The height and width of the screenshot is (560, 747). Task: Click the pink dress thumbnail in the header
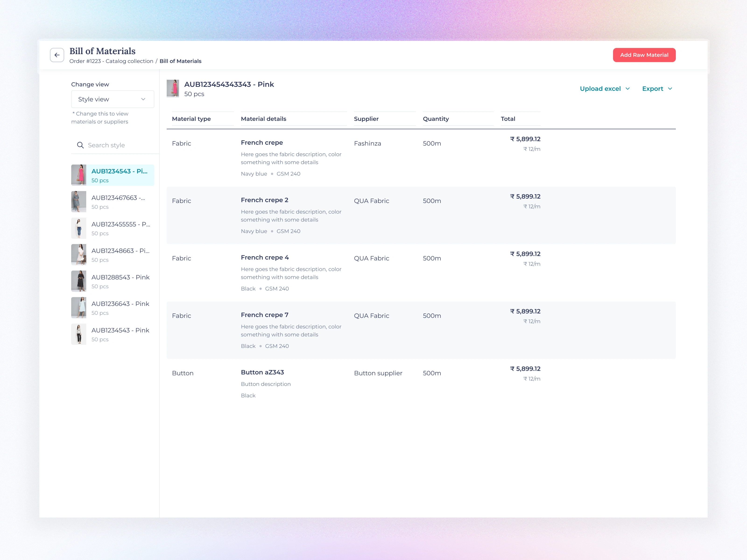pyautogui.click(x=173, y=88)
